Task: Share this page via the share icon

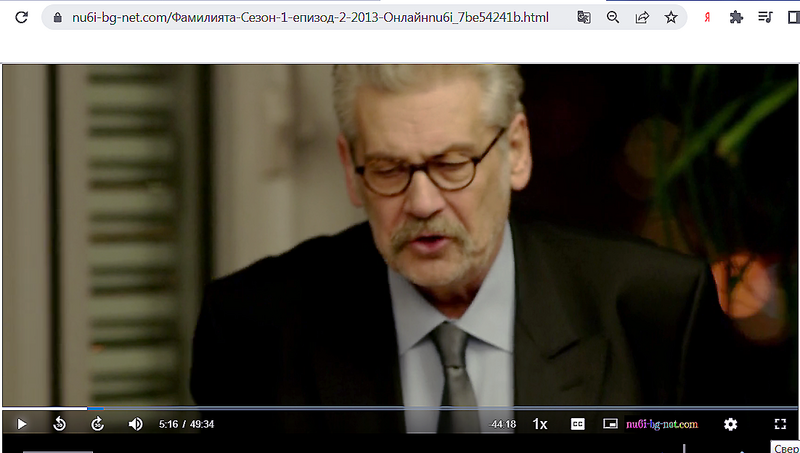Action: coord(642,17)
